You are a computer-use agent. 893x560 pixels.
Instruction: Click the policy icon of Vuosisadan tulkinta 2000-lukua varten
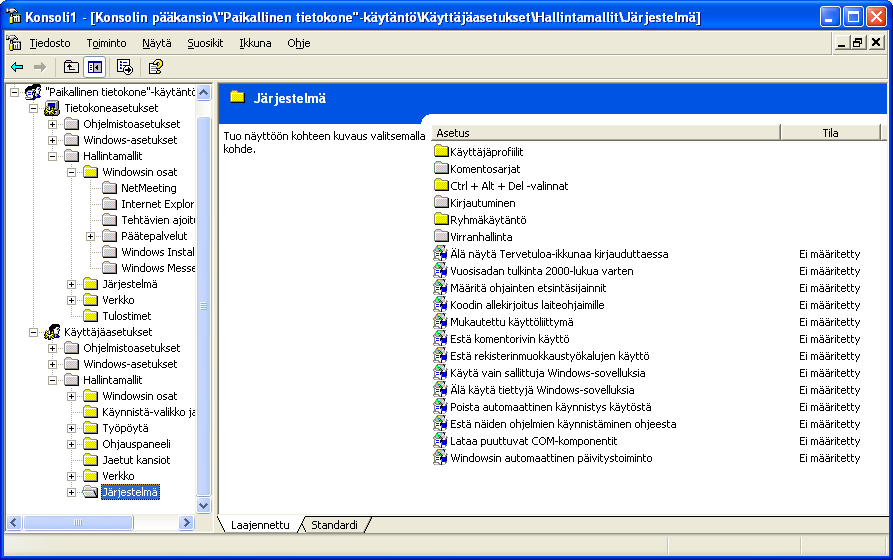tap(440, 271)
